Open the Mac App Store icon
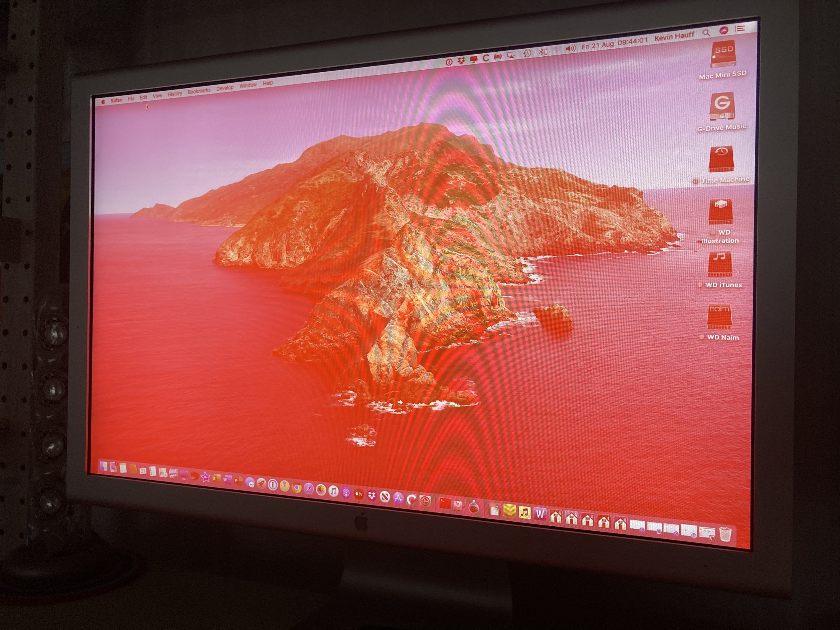Viewport: 840px width, 630px height. click(398, 498)
